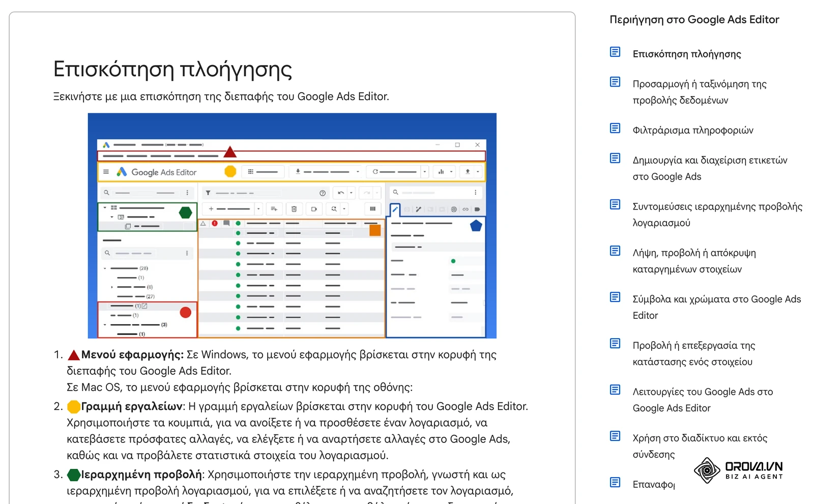Open the 'Φιλτράρισμα πληροφοριών' article link

tap(693, 130)
